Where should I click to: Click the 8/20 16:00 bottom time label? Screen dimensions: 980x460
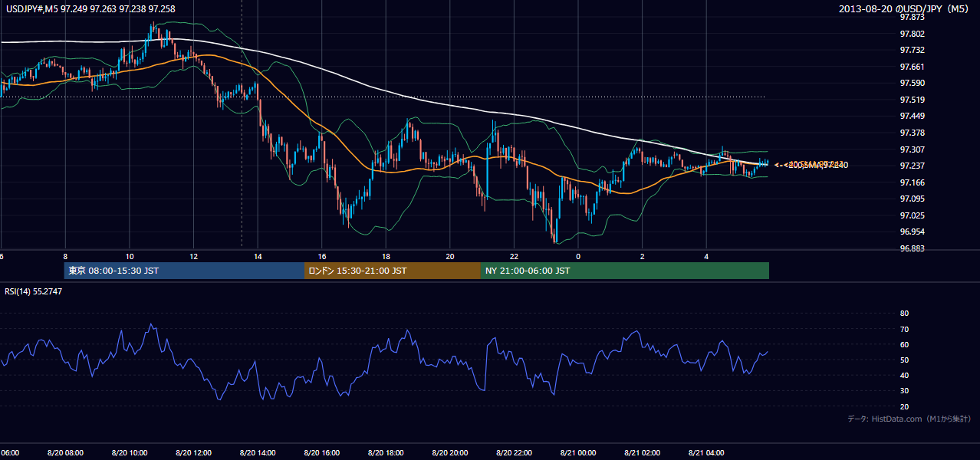322,452
